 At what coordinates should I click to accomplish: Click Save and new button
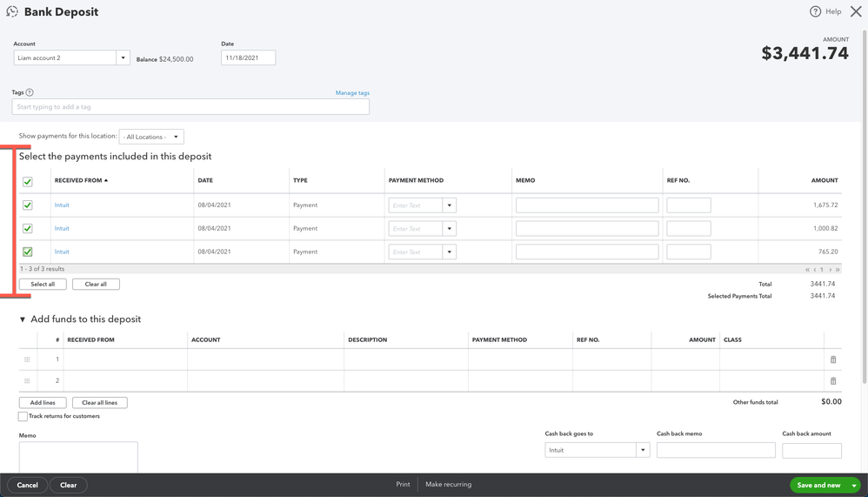pyautogui.click(x=818, y=485)
